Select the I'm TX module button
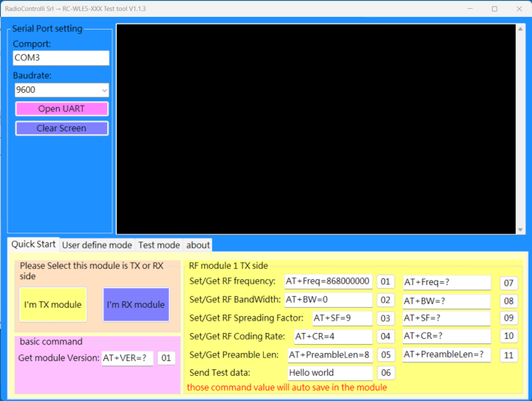Screen dimensions: 532x401 [52, 304]
